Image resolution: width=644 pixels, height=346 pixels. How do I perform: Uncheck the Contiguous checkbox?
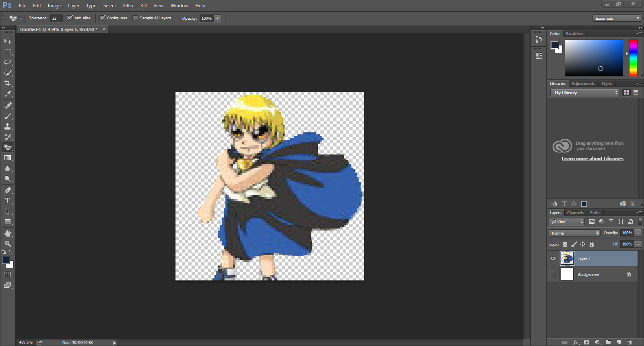point(103,18)
